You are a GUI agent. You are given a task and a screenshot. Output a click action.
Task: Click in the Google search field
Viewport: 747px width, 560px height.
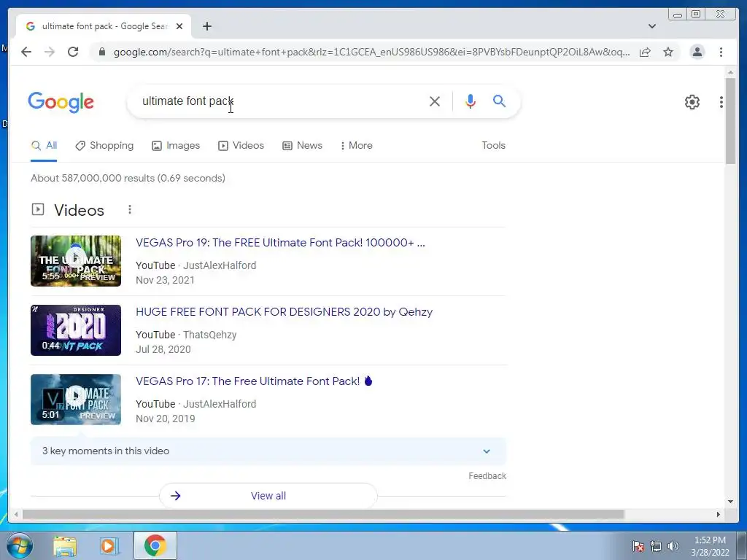[281, 101]
